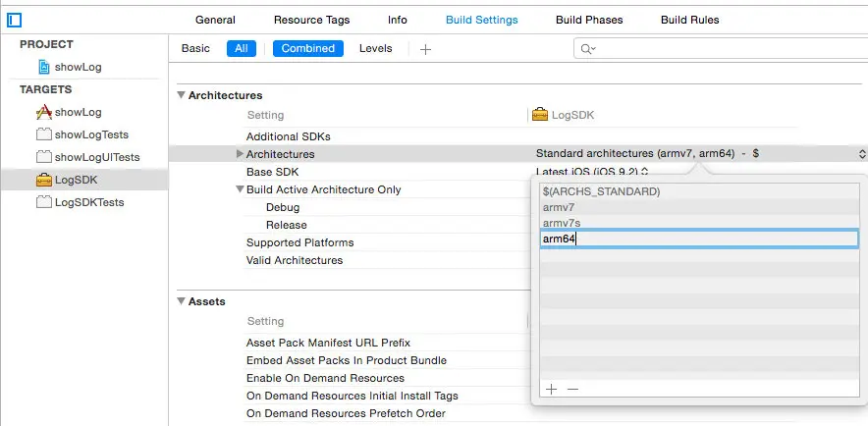Screen dimensions: 868x426
Task: Select the showLog project name
Action: click(78, 67)
